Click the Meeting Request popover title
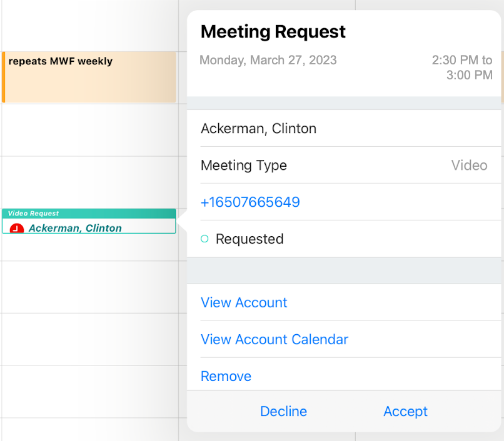The width and height of the screenshot is (504, 441). 273,31
